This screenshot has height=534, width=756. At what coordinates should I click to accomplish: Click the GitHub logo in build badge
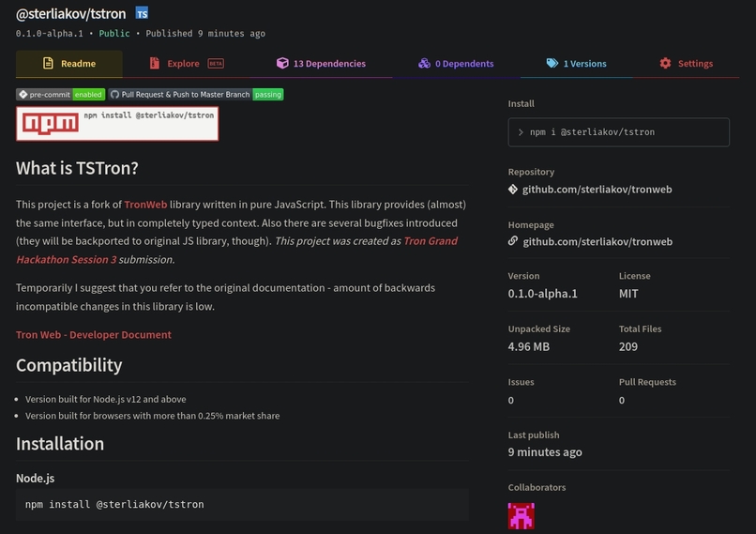pos(114,95)
